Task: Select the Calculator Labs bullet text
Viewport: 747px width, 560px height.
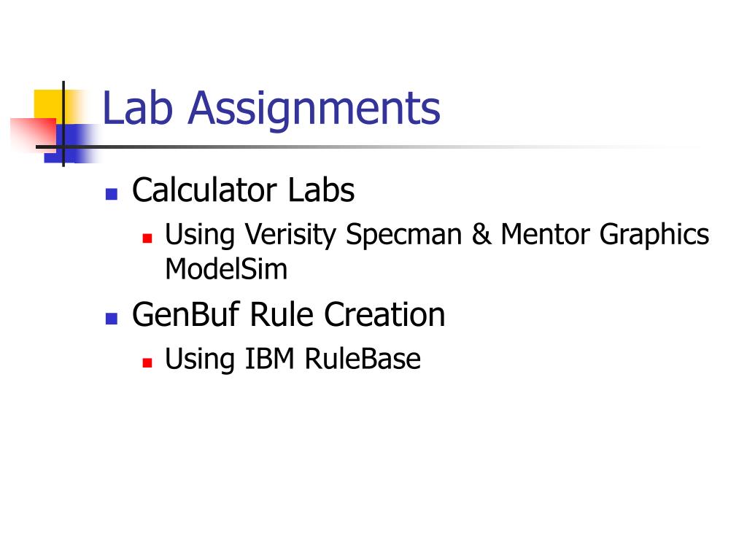Action: [243, 190]
